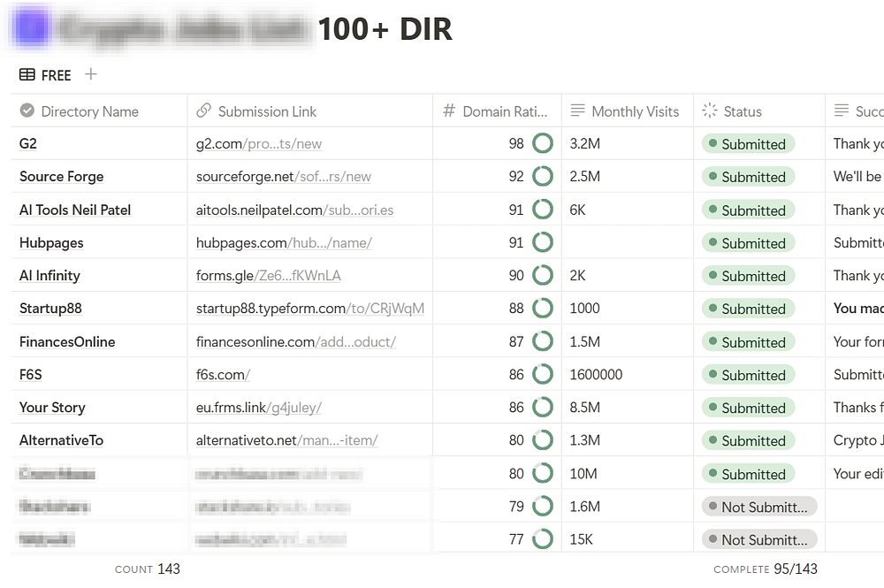The width and height of the screenshot is (884, 588).
Task: Open the AI Infinity entry
Action: 50,276
